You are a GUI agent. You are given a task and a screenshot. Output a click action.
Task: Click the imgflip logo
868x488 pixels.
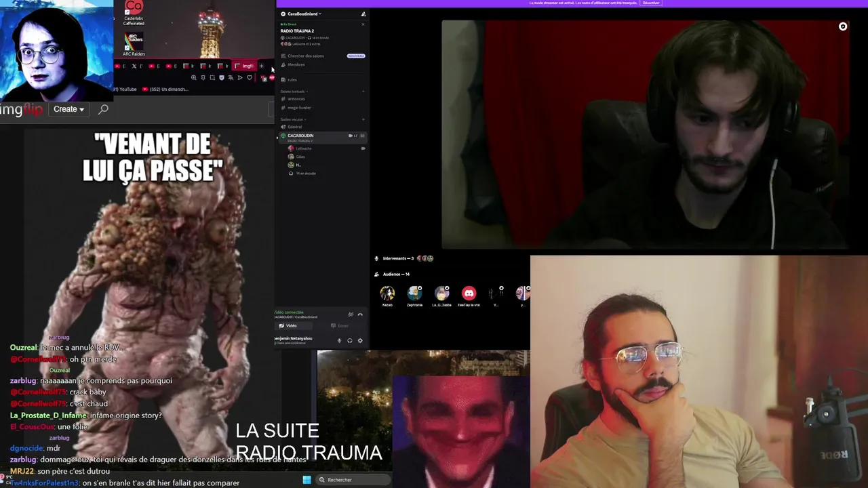click(21, 109)
